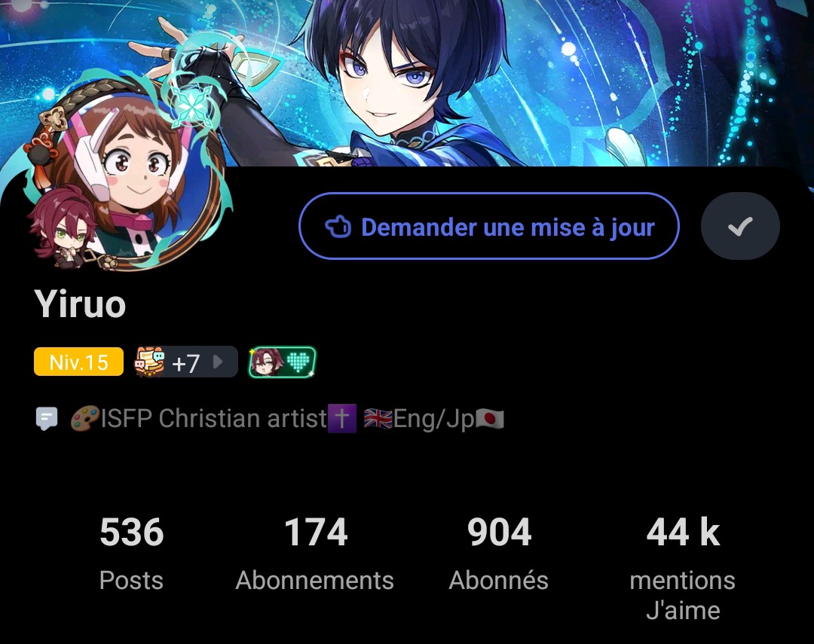The width and height of the screenshot is (814, 644).
Task: Tap the username Yiruo
Action: point(80,304)
